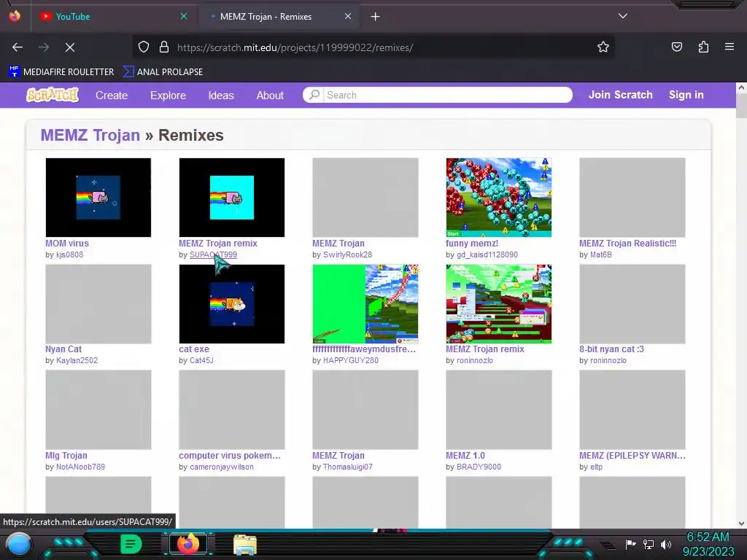Click 8-bit nyan cat :3 title
The height and width of the screenshot is (560, 747).
click(x=611, y=349)
